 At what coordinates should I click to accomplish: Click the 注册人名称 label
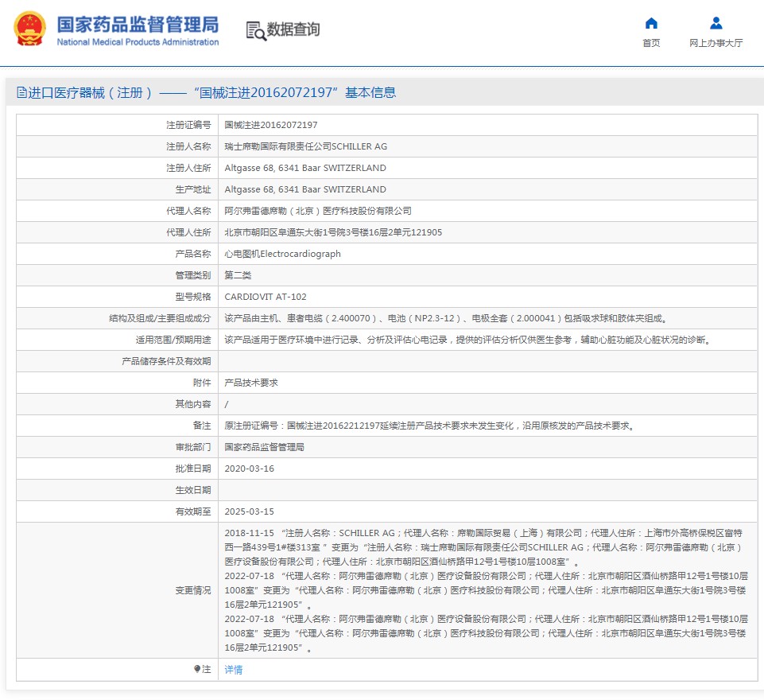(188, 146)
